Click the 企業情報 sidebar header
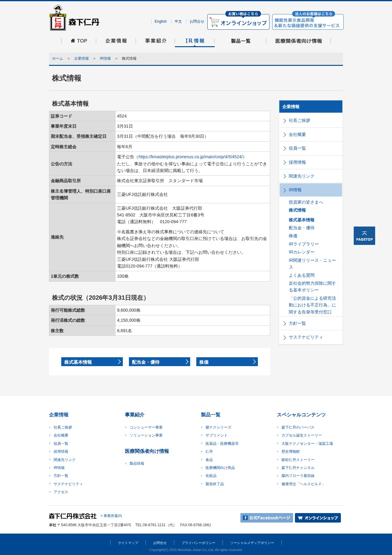 coord(311,107)
